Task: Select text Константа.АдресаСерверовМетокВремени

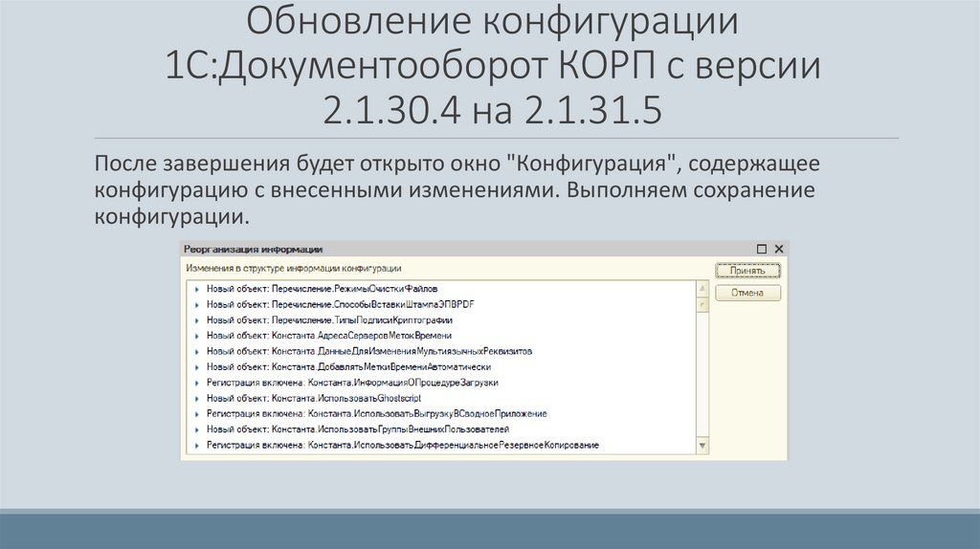Action: 361,336
